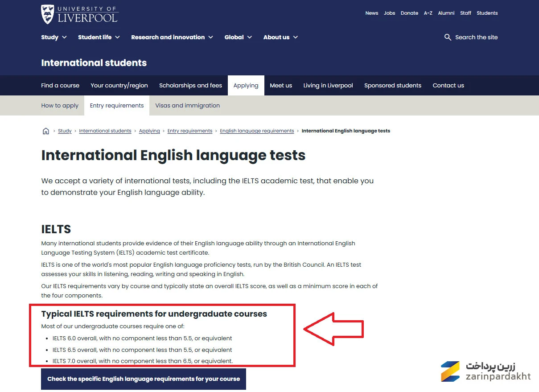Go to Living in Liverpool tab
This screenshot has width=539, height=392.
(328, 85)
